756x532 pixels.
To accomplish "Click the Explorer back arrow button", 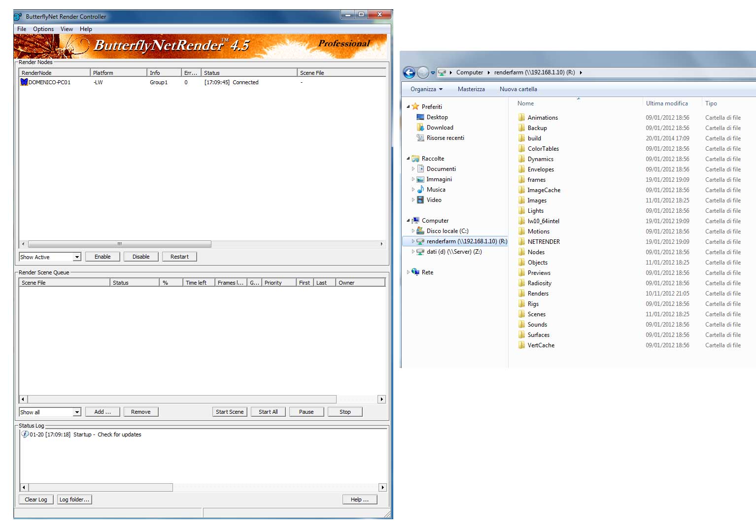I will 409,73.
